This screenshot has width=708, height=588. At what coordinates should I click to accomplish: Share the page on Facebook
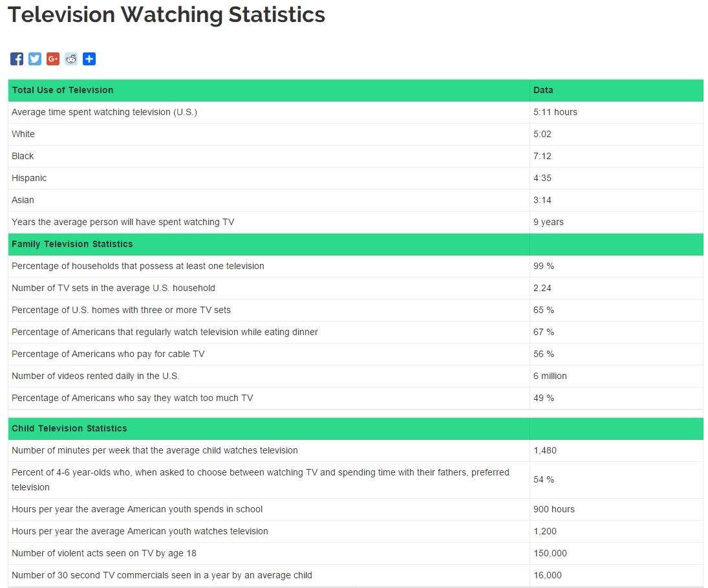point(17,59)
